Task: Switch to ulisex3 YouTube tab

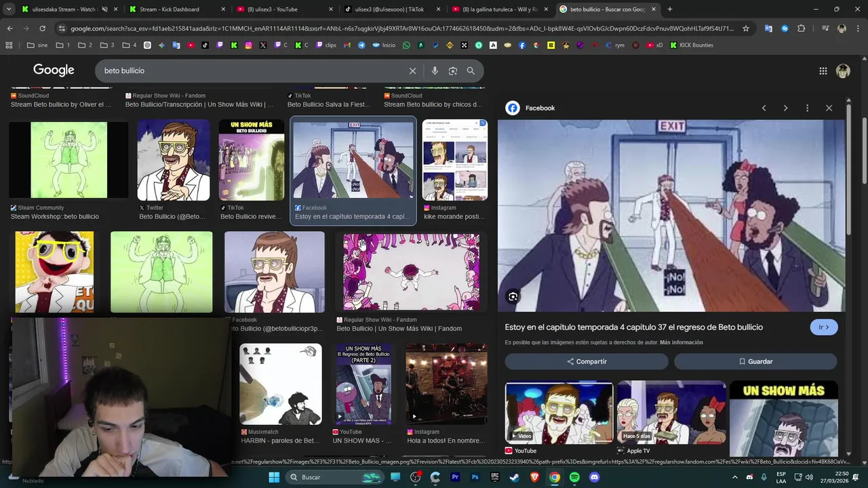Action: (x=273, y=9)
